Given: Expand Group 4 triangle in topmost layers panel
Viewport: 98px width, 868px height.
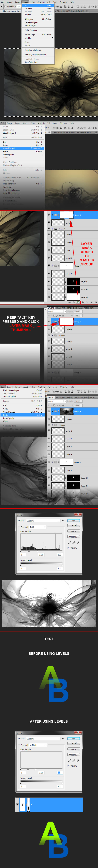Looking at the screenshot, I should pos(52,229).
